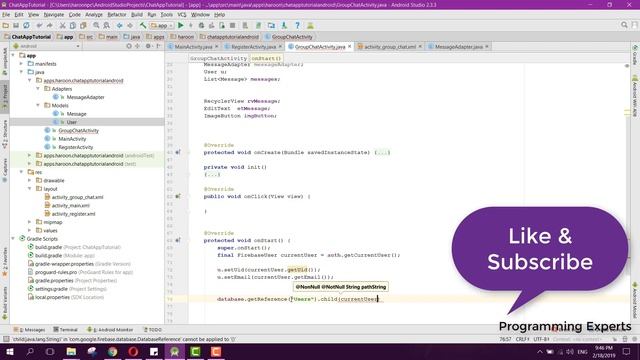The height and width of the screenshot is (360, 640).
Task: Click the project panel settings gear icon
Action: click(148, 46)
